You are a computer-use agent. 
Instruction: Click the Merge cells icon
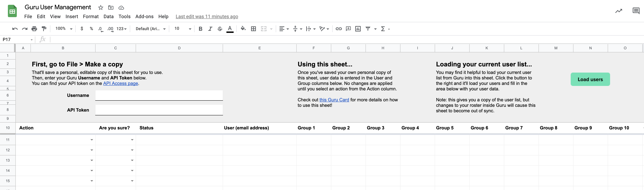pyautogui.click(x=263, y=29)
